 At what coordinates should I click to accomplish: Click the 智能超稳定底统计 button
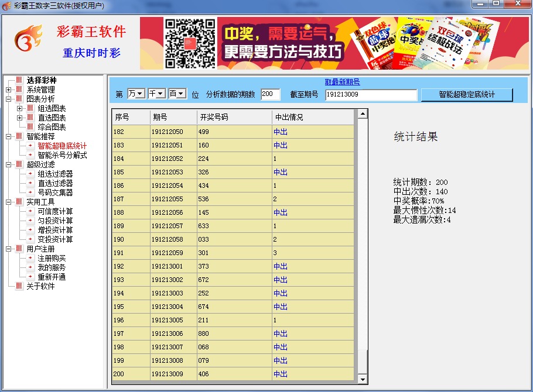pyautogui.click(x=466, y=94)
